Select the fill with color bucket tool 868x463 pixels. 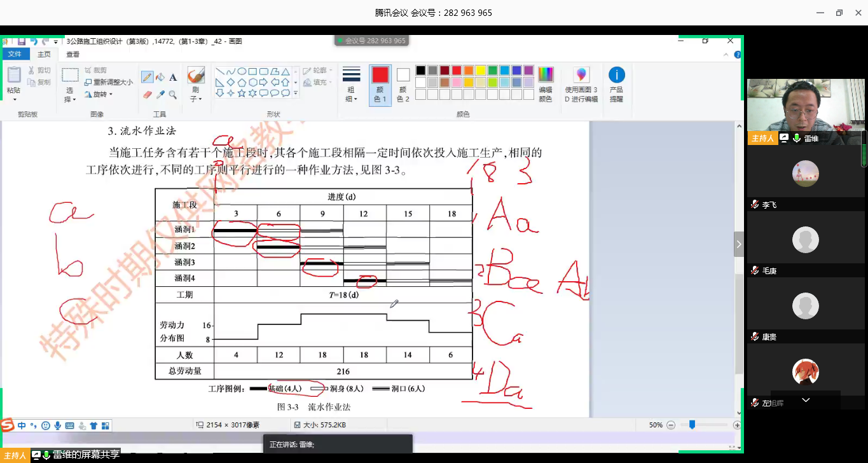pyautogui.click(x=160, y=75)
